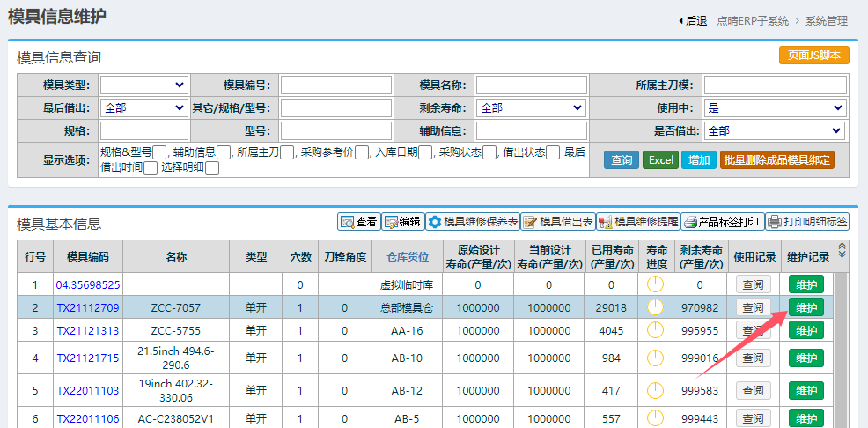
Task: Click the table vertical scrollbar
Action: [x=842, y=349]
